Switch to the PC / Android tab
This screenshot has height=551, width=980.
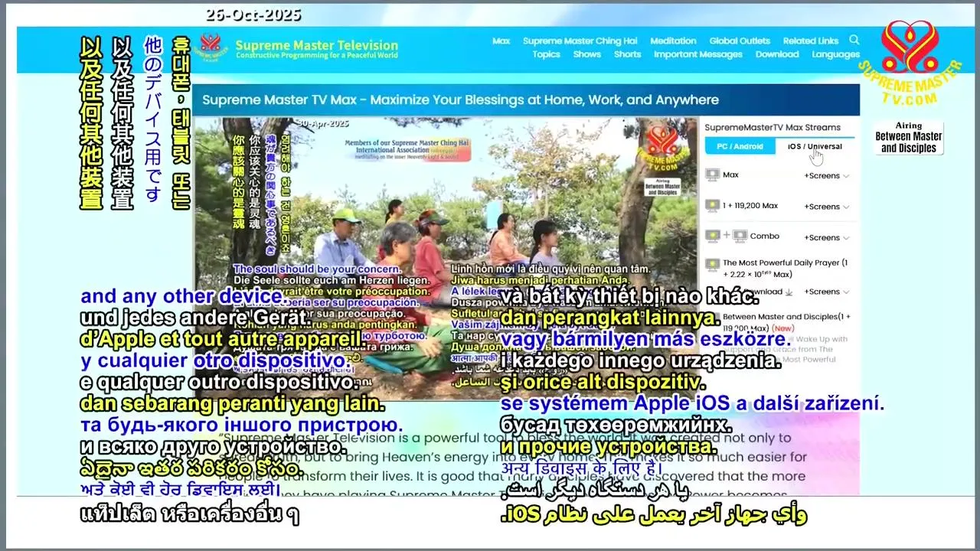pyautogui.click(x=740, y=146)
